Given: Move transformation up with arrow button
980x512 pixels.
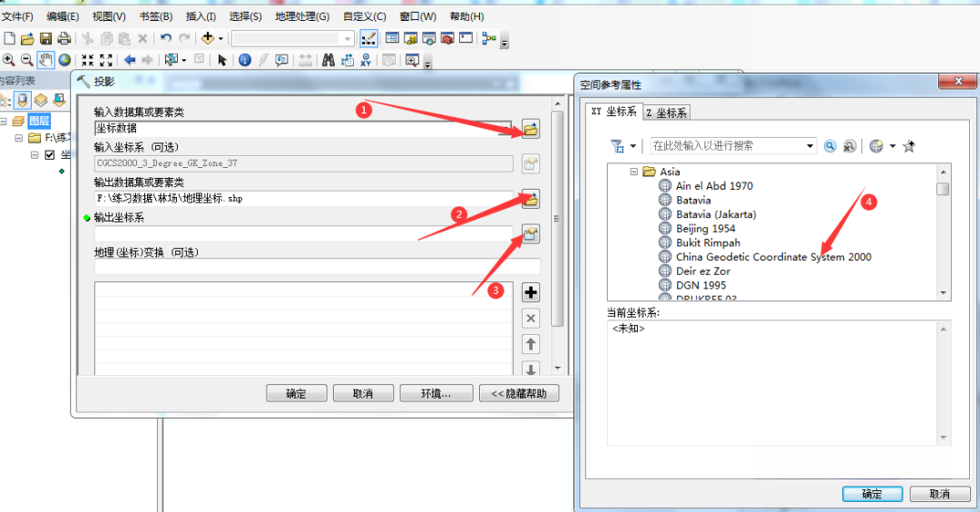Looking at the screenshot, I should coord(531,344).
